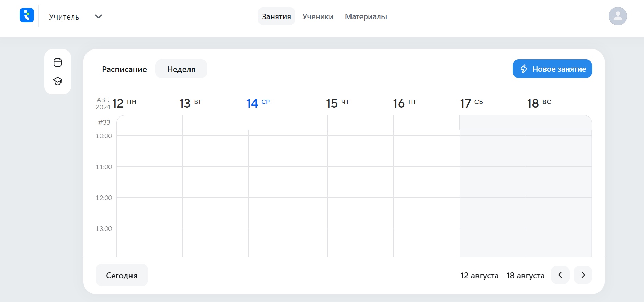Switch to the Занятия tab
The image size is (644, 302).
[276, 16]
